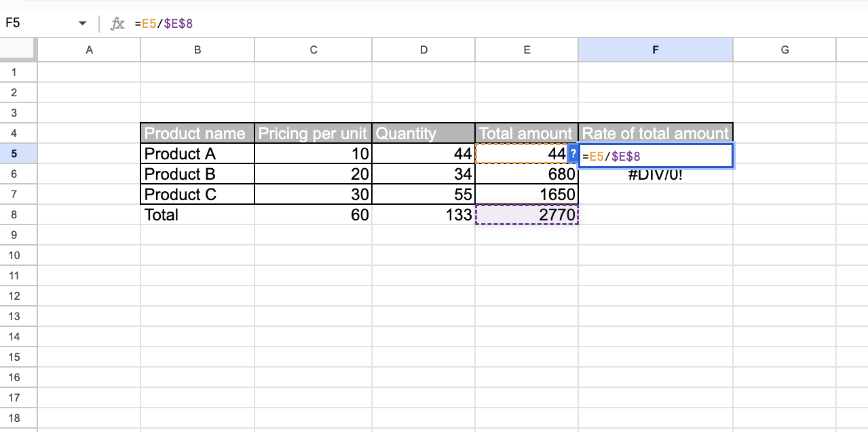Click the 'Rate of total amount' header cell

tap(656, 133)
